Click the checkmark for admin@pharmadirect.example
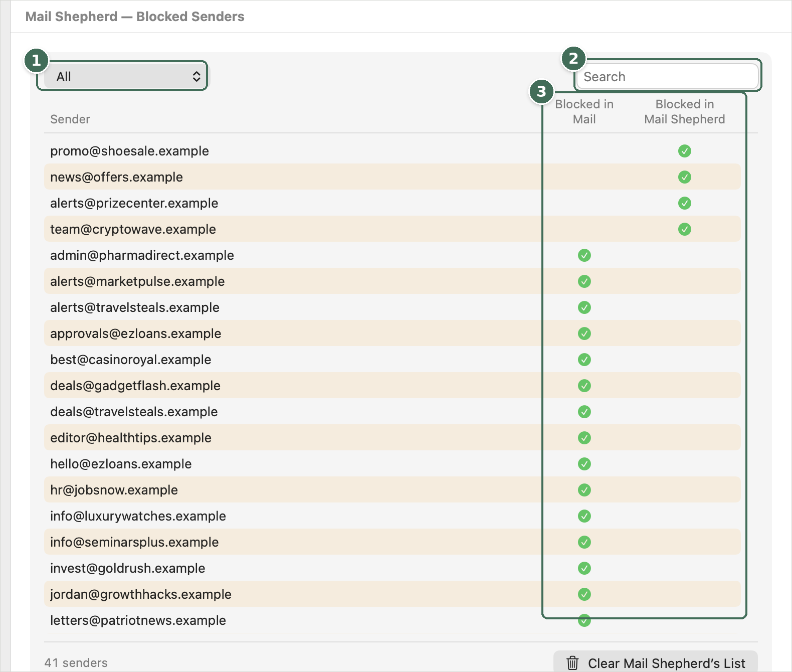Viewport: 792px width, 672px height. coord(584,255)
